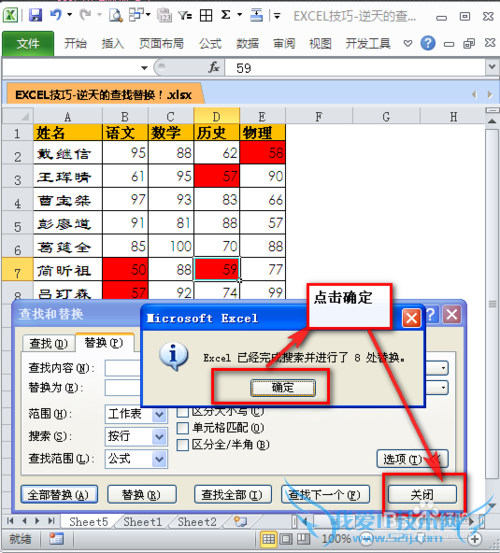The width and height of the screenshot is (500, 553).
Task: Click the 查找下一个 Find Next button
Action: (x=325, y=494)
